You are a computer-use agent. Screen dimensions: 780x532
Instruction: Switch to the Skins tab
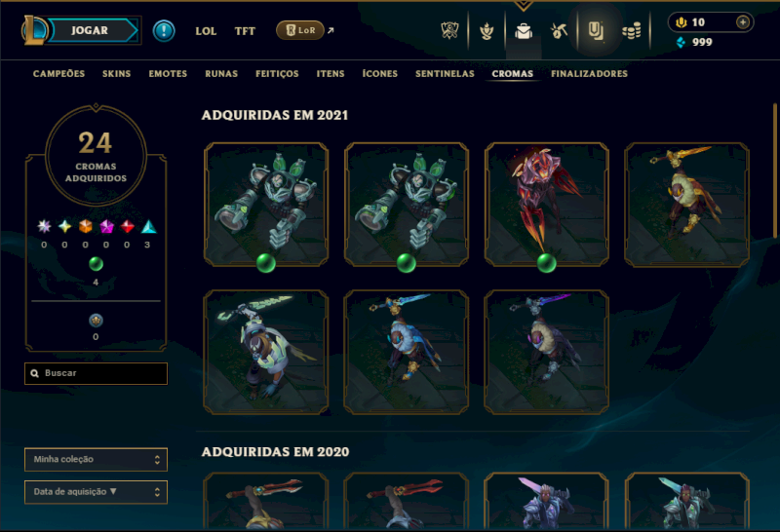point(116,74)
